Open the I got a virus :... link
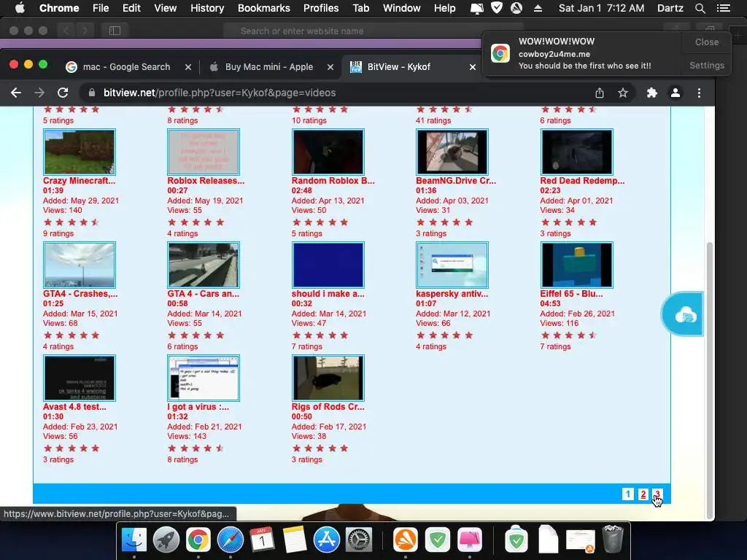 (x=198, y=407)
